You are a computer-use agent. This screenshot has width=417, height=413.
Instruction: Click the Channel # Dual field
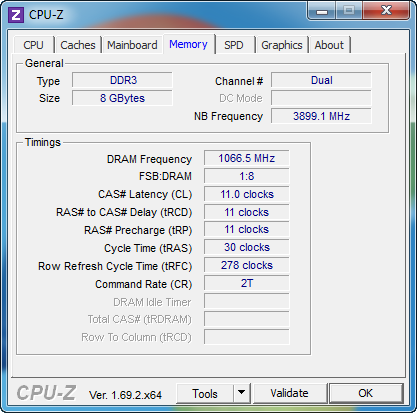tap(321, 80)
